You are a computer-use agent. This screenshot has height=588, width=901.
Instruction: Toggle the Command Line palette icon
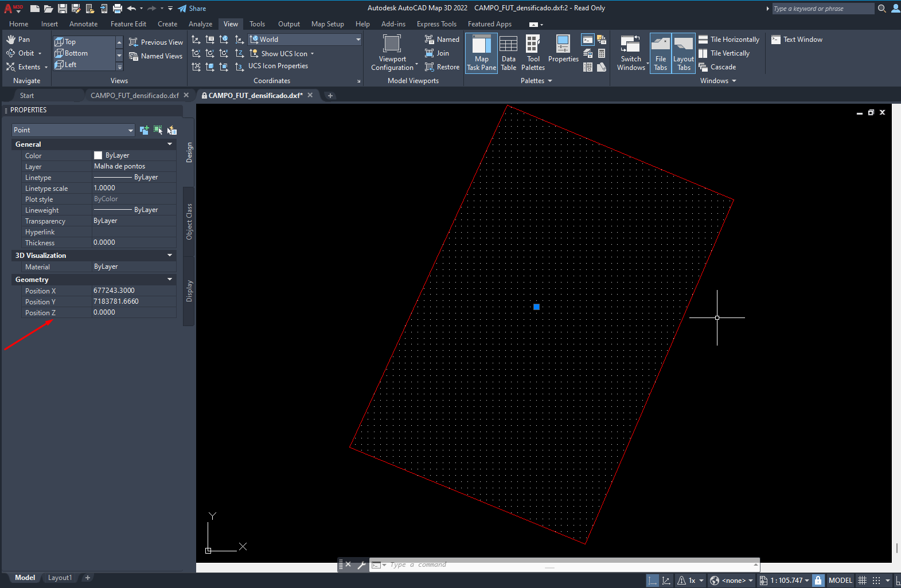(587, 40)
